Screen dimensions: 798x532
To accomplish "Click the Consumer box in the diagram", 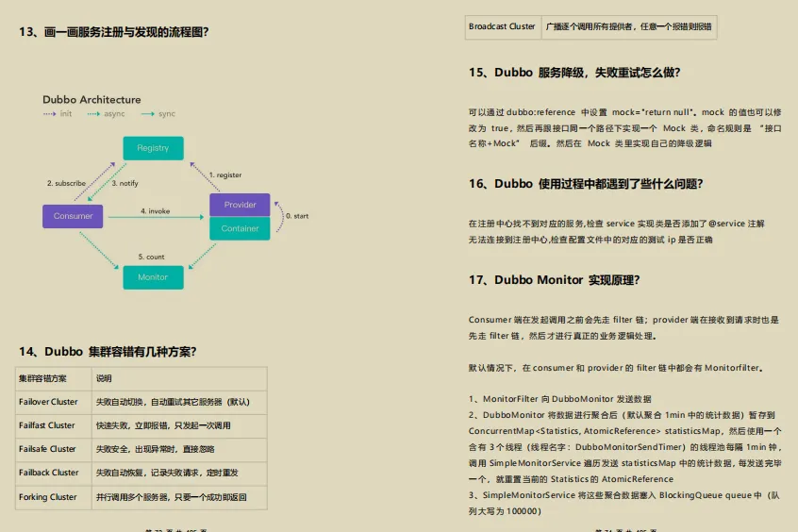I will point(73,216).
